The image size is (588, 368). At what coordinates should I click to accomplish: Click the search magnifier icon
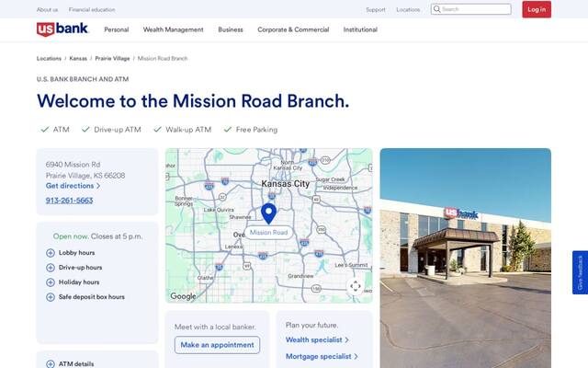(x=437, y=9)
